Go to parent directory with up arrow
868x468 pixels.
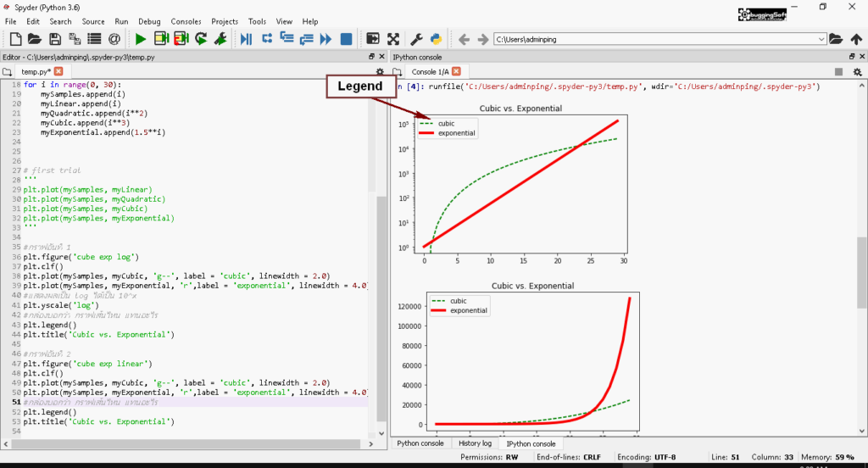(856, 39)
